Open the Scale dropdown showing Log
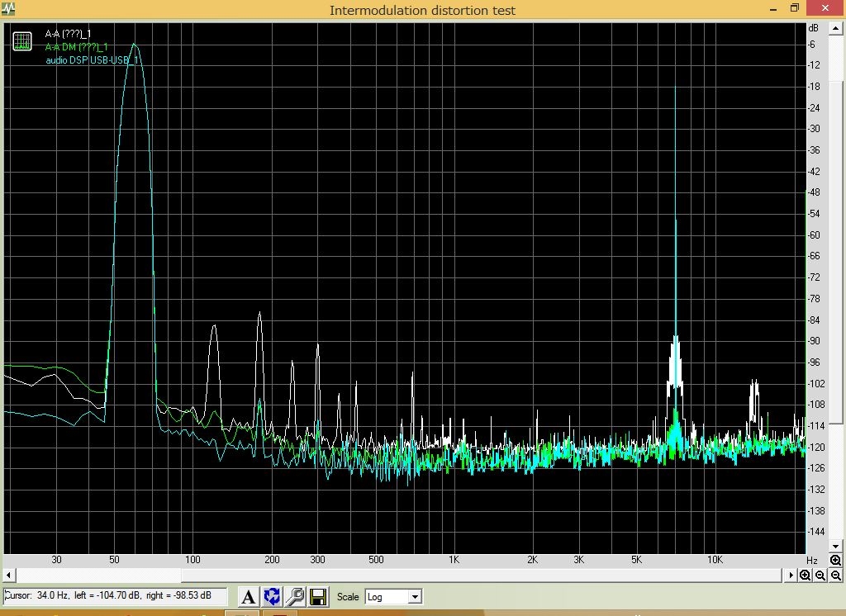This screenshot has height=616, width=846. click(x=393, y=596)
